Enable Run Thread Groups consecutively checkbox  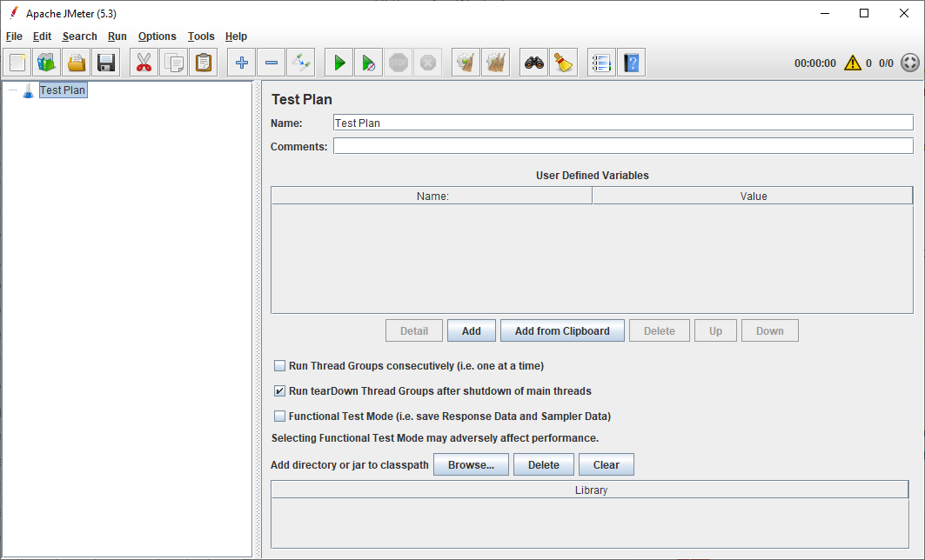click(279, 366)
